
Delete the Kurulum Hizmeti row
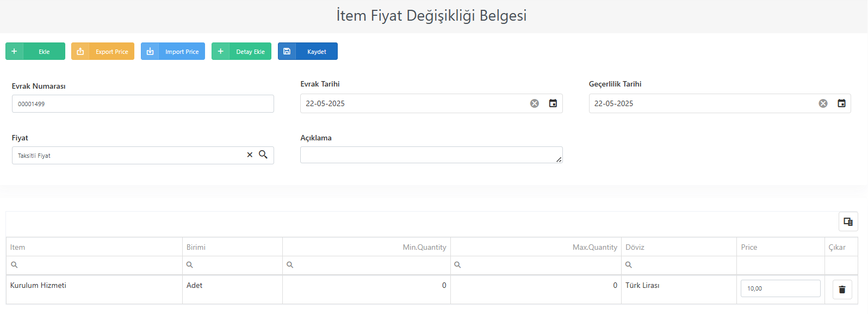click(842, 290)
